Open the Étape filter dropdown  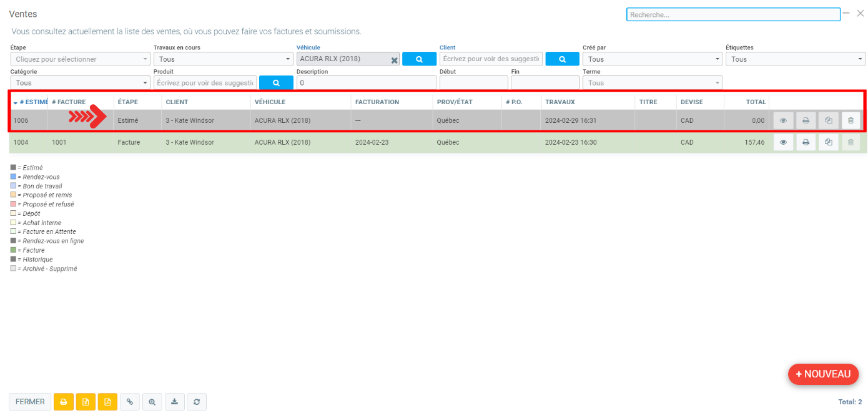(x=80, y=59)
